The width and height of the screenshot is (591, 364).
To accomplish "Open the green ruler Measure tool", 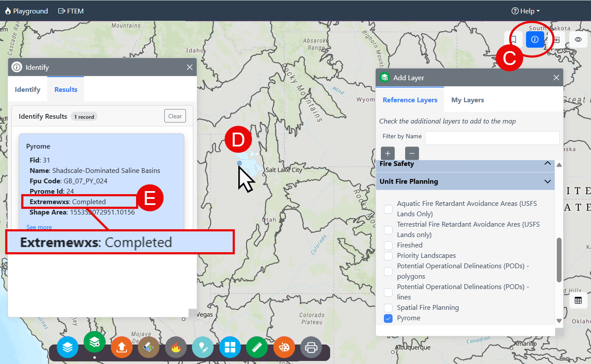I will 257,348.
